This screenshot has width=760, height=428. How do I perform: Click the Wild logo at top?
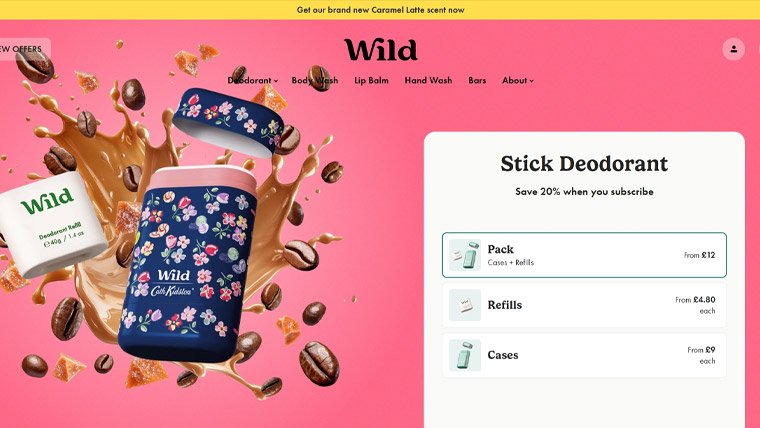click(x=380, y=49)
